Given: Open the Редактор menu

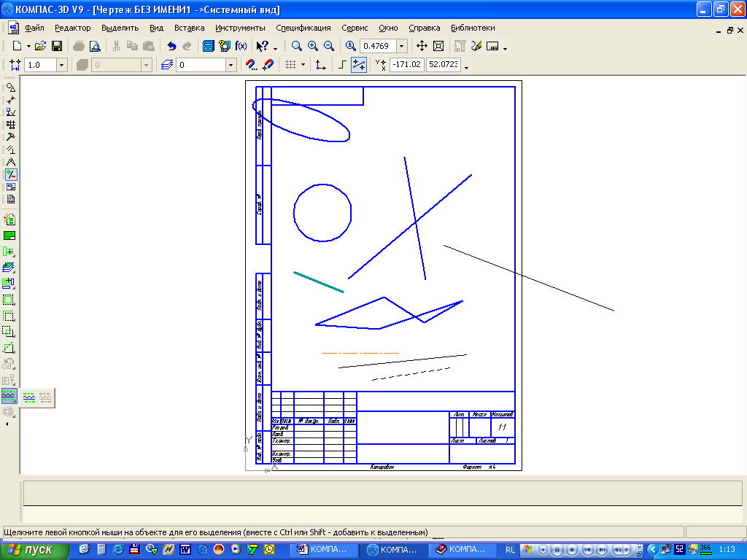Looking at the screenshot, I should (x=72, y=28).
